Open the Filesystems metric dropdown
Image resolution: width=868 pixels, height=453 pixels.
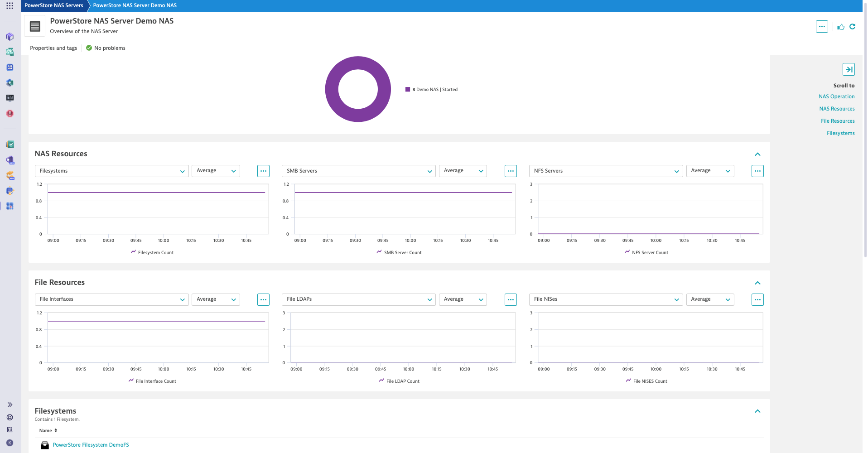click(x=111, y=171)
